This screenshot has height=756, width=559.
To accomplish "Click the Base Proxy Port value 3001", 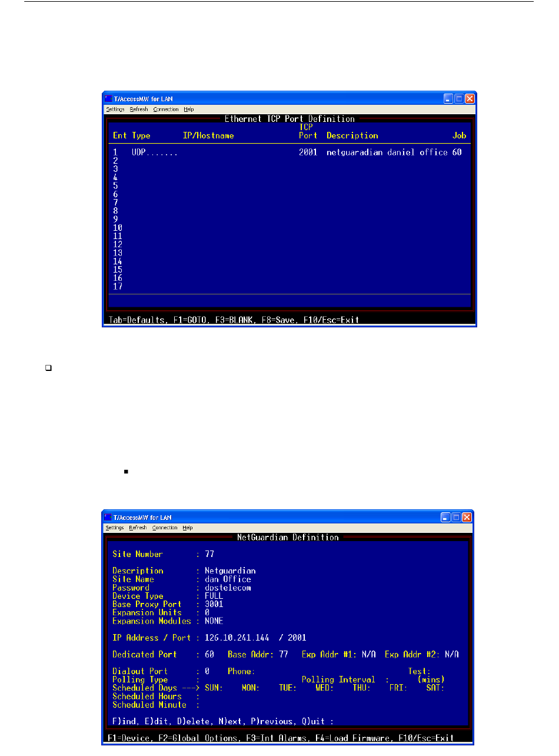I will [214, 604].
